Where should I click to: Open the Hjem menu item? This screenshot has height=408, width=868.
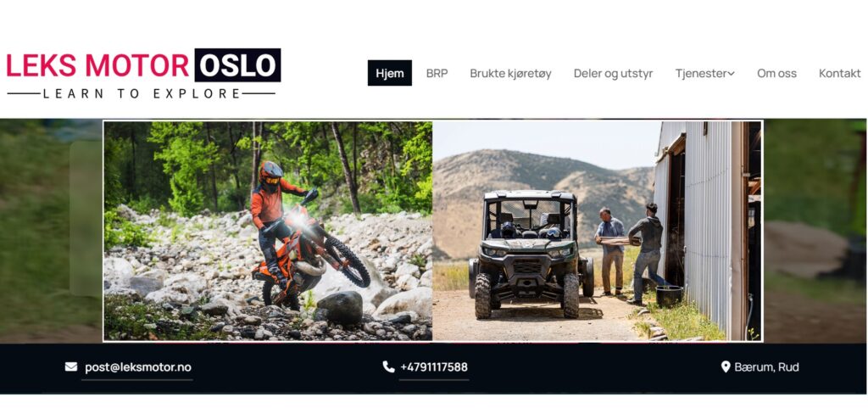(x=390, y=73)
